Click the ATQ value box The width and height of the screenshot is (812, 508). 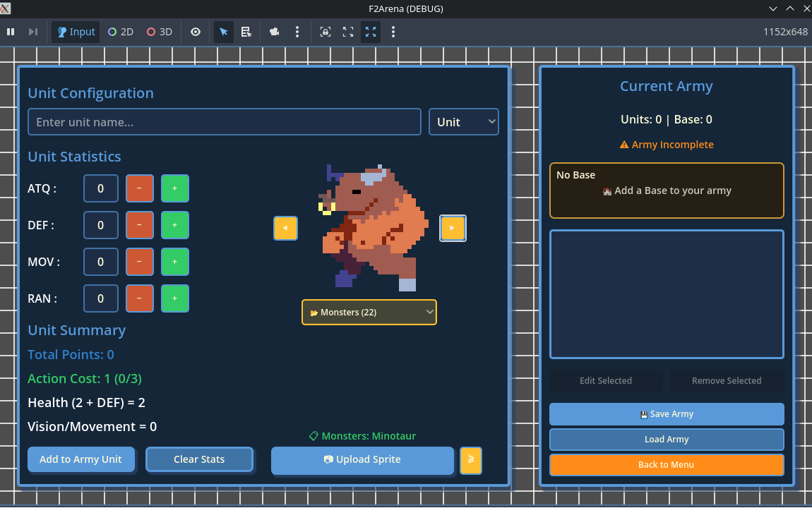pyautogui.click(x=101, y=189)
